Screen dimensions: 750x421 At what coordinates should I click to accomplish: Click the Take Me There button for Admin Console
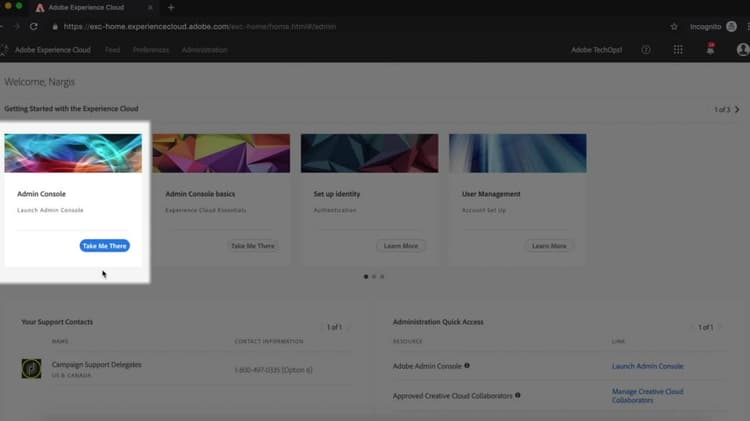pos(104,246)
